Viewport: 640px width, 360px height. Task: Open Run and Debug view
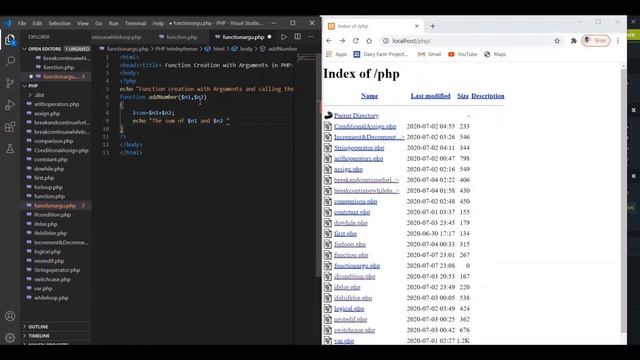point(10,105)
